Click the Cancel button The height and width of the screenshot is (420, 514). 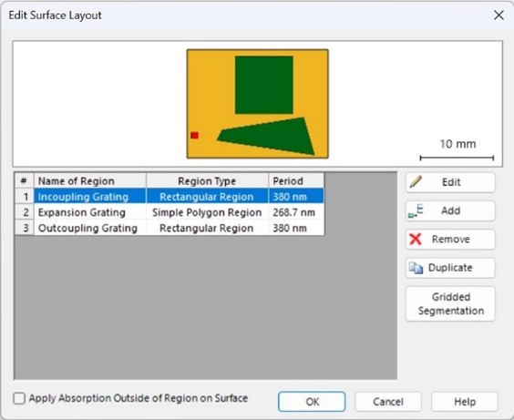[x=388, y=402]
